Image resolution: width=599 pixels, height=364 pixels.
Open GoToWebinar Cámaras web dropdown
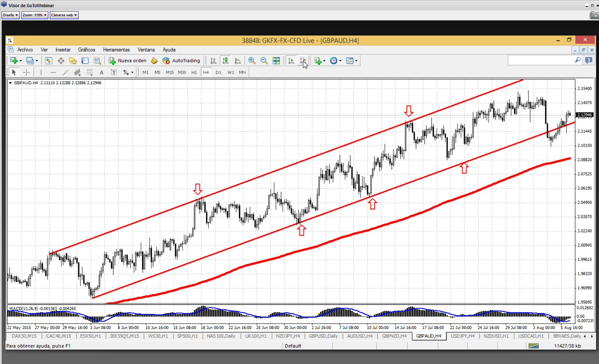pyautogui.click(x=64, y=15)
